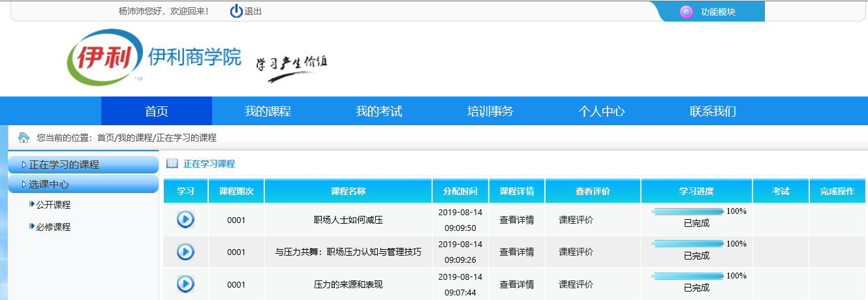Click the pink orb icon beside 功能模块
This screenshot has height=300, width=868.
pos(686,12)
